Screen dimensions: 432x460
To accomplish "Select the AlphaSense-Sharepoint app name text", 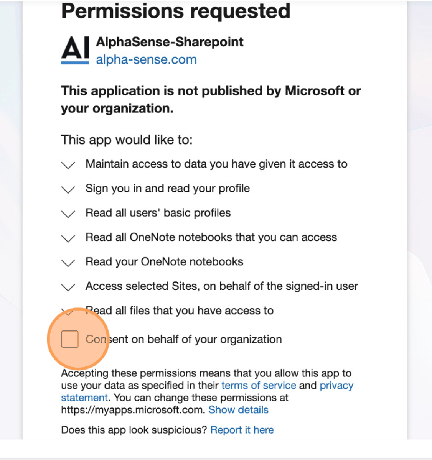I will pyautogui.click(x=170, y=42).
